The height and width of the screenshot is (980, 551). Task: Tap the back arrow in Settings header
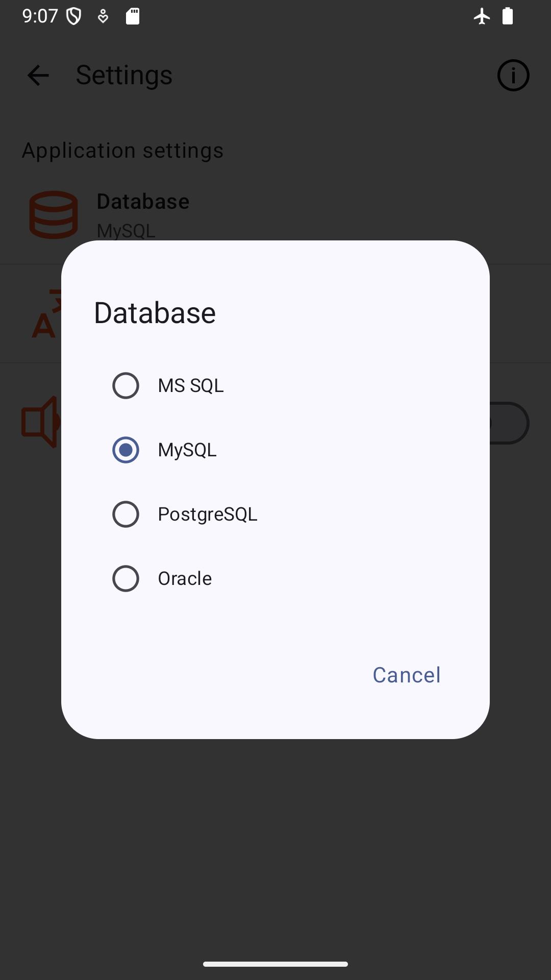click(x=38, y=76)
